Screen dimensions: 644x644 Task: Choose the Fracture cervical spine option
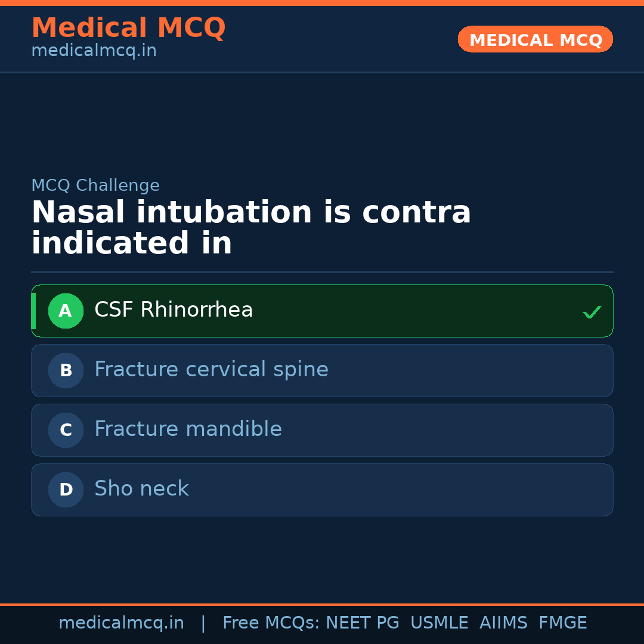click(x=211, y=370)
